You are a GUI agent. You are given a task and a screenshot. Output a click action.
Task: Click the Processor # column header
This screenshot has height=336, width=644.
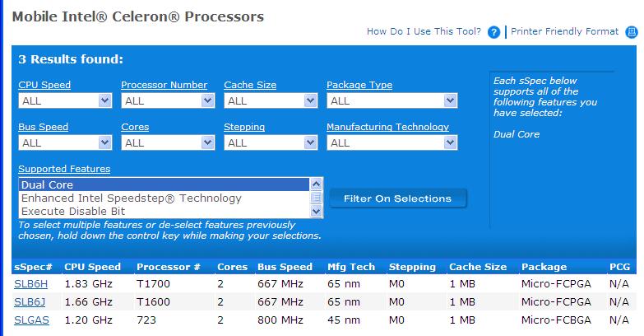coord(169,267)
